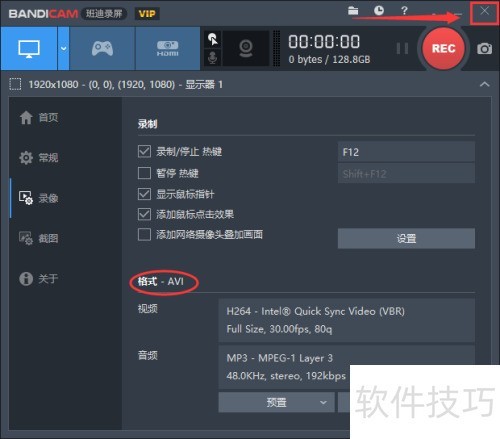Screen dimensions: 500x439
Task: Open scheduled recording clock icon
Action: [x=379, y=11]
